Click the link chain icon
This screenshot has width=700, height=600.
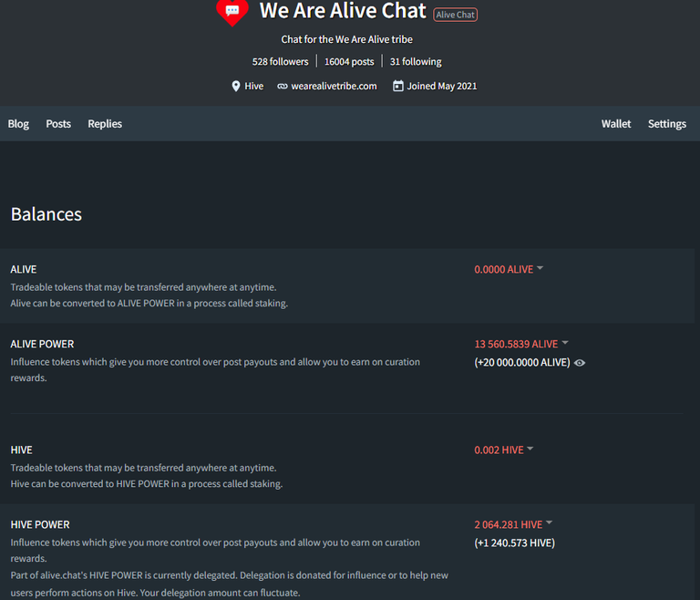point(283,87)
